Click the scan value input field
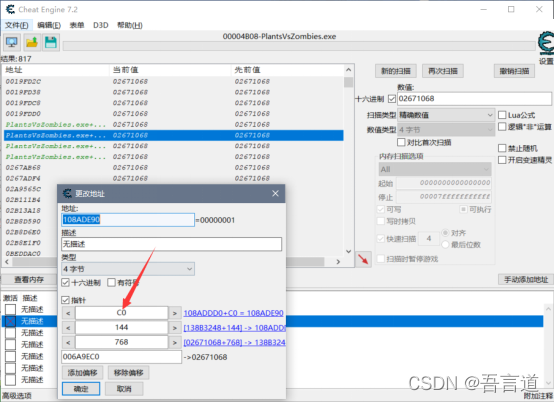This screenshot has width=554, height=402. (475, 99)
